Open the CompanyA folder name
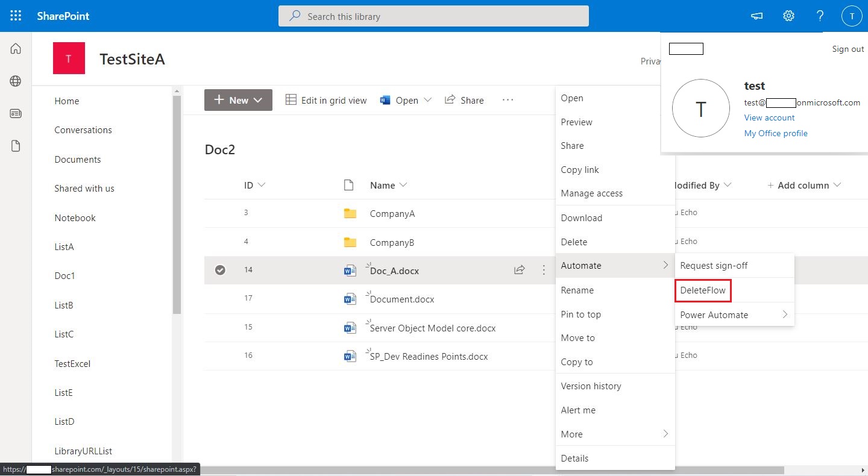 [x=392, y=213]
